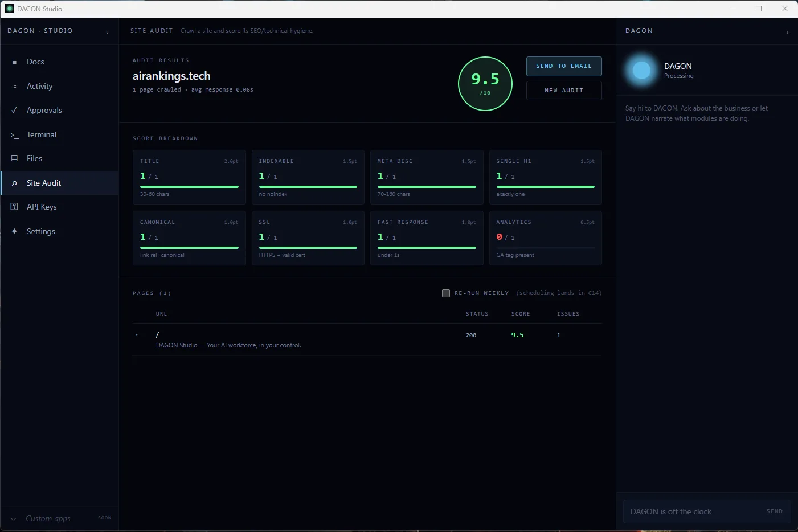Click the 9.5 score in pages table

coord(518,335)
